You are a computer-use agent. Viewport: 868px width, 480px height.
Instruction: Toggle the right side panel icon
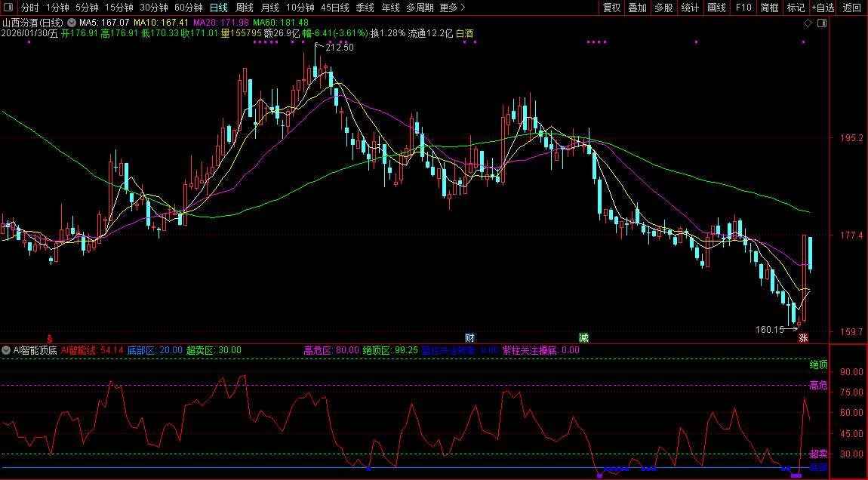pyautogui.click(x=821, y=23)
